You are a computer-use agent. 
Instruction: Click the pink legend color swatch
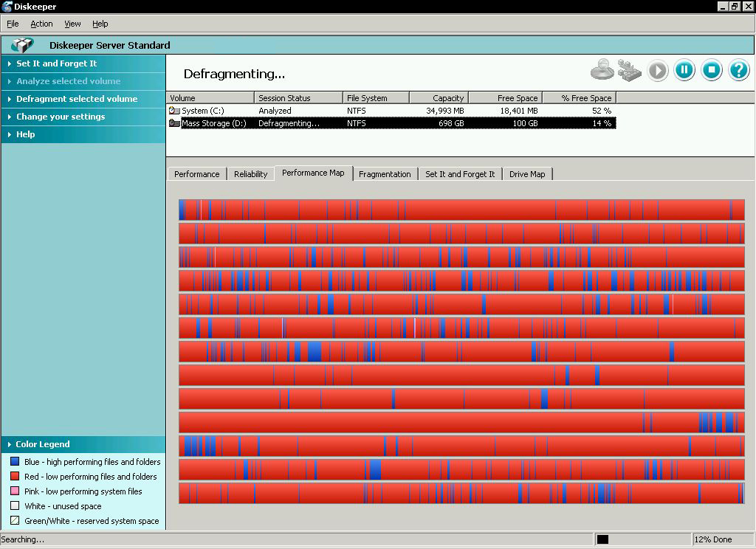[15, 491]
